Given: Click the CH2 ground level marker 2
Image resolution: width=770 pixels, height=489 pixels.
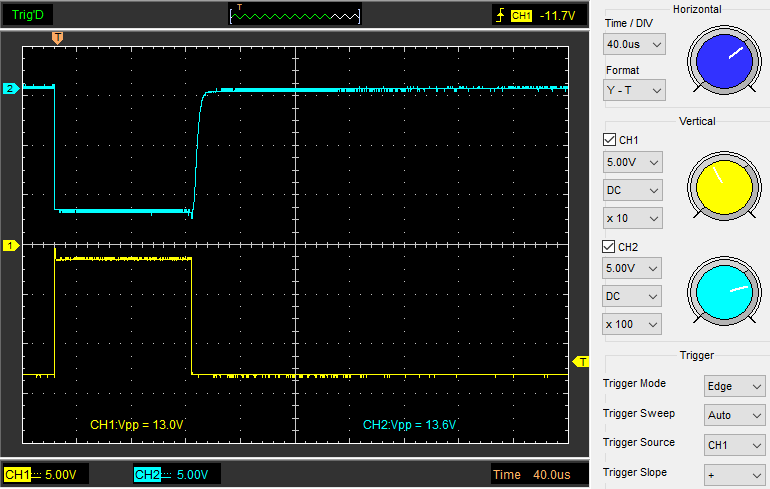Looking at the screenshot, I should click(x=10, y=89).
